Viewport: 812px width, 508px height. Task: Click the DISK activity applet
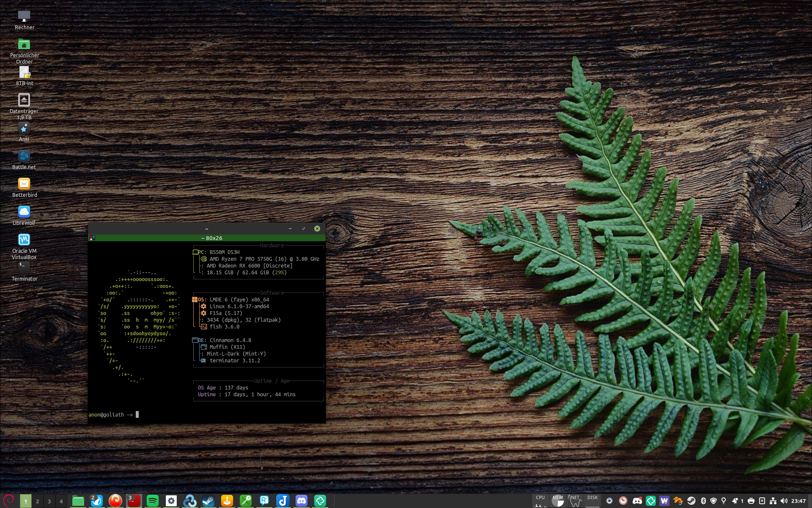(x=593, y=501)
